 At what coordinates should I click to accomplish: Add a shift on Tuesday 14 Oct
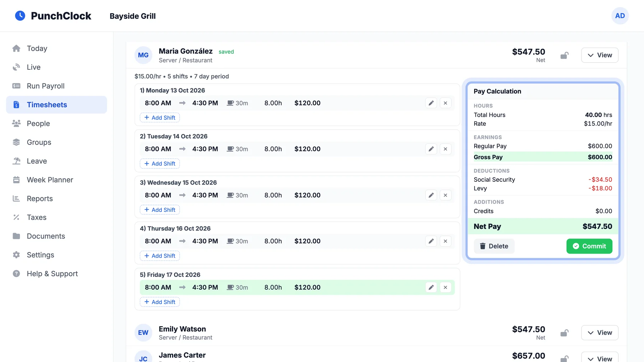[x=160, y=163]
